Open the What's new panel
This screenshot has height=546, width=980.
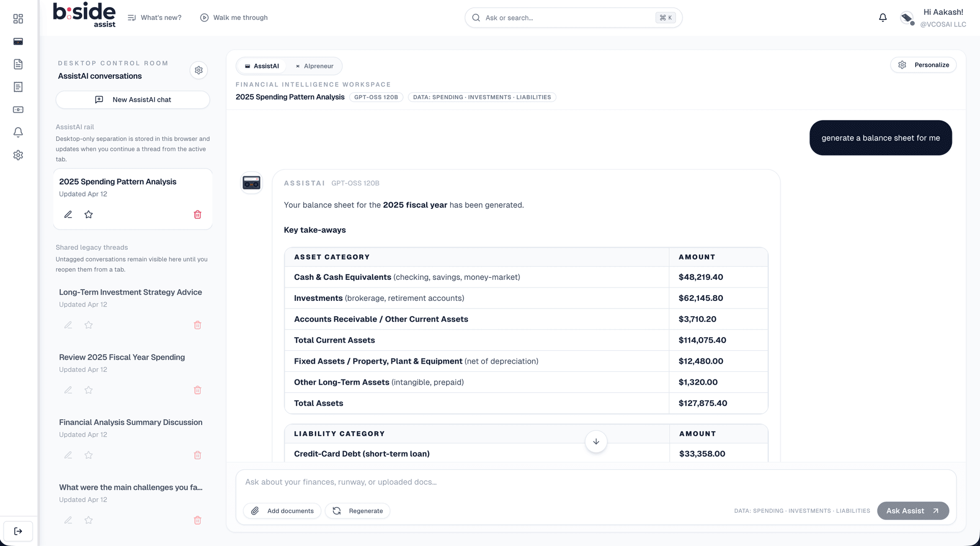tap(155, 18)
